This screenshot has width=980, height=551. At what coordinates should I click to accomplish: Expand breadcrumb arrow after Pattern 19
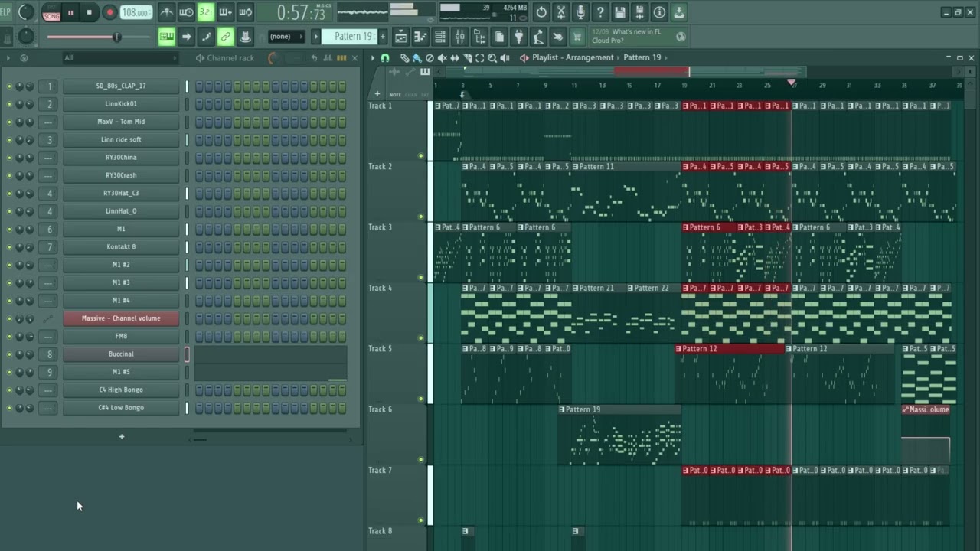tap(666, 58)
